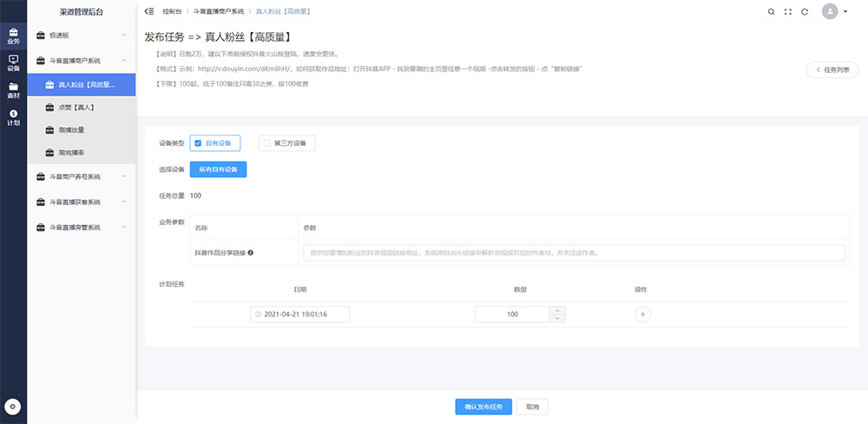
Task: Click the 抖音作品分享链接 input field
Action: [573, 253]
